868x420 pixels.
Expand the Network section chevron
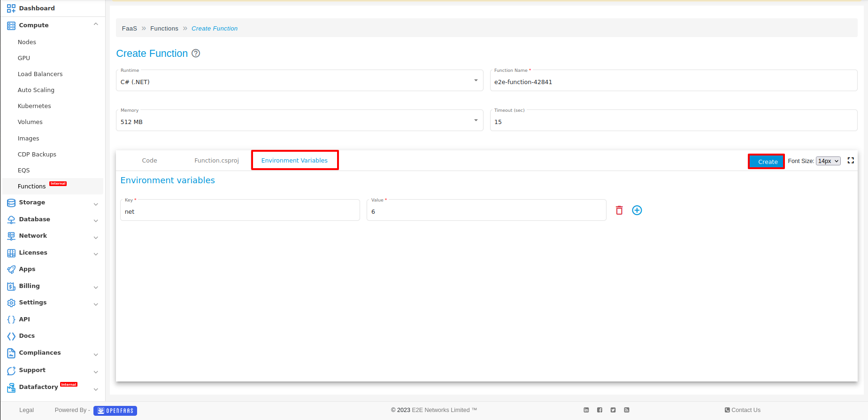pos(96,237)
